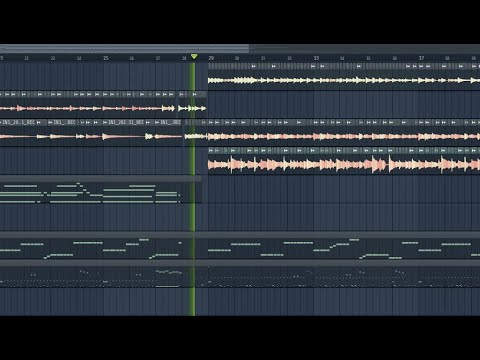This screenshot has width=480, height=360.
Task: Select the IN1_20.1_REC audio clip header
Action: pyautogui.click(x=19, y=122)
